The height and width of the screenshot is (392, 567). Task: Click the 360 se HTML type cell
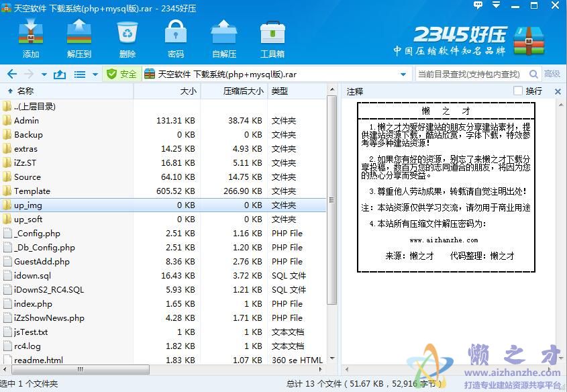(x=297, y=360)
